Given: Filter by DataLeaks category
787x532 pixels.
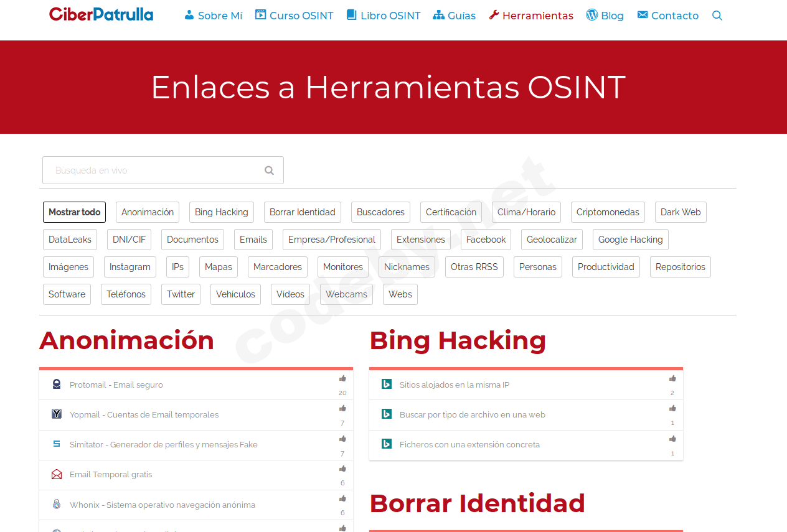Looking at the screenshot, I should [x=70, y=240].
